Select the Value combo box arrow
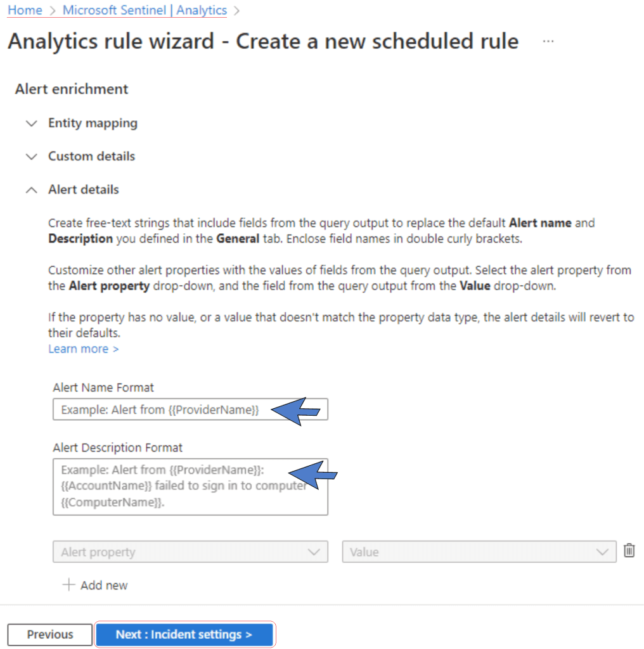Viewport: 644px width, 649px height. point(602,551)
